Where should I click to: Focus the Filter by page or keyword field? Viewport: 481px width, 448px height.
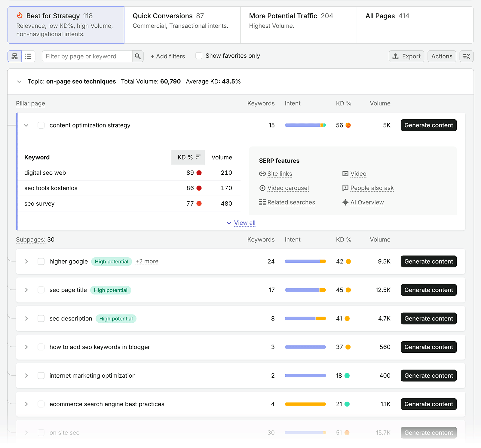tap(87, 56)
